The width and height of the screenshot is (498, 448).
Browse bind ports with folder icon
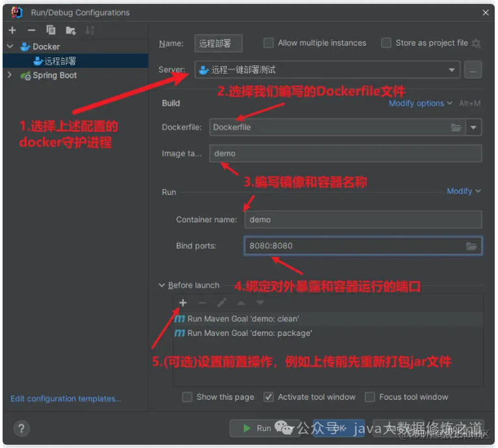tap(471, 246)
